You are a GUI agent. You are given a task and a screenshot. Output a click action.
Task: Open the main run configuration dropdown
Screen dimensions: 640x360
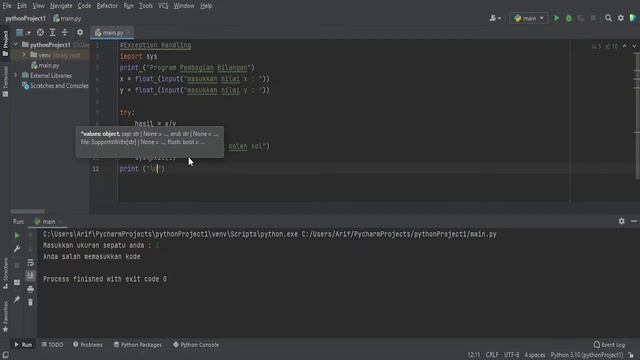click(x=529, y=18)
